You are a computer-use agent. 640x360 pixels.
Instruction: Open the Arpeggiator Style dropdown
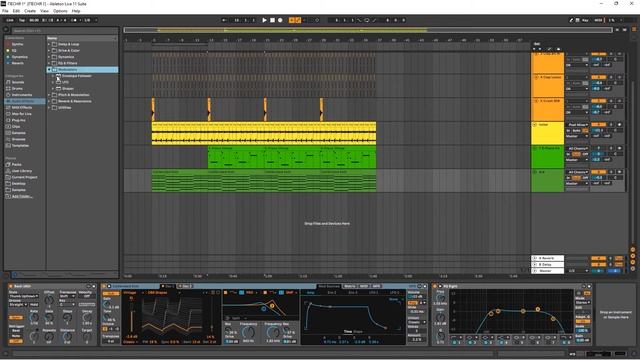pyautogui.click(x=24, y=296)
